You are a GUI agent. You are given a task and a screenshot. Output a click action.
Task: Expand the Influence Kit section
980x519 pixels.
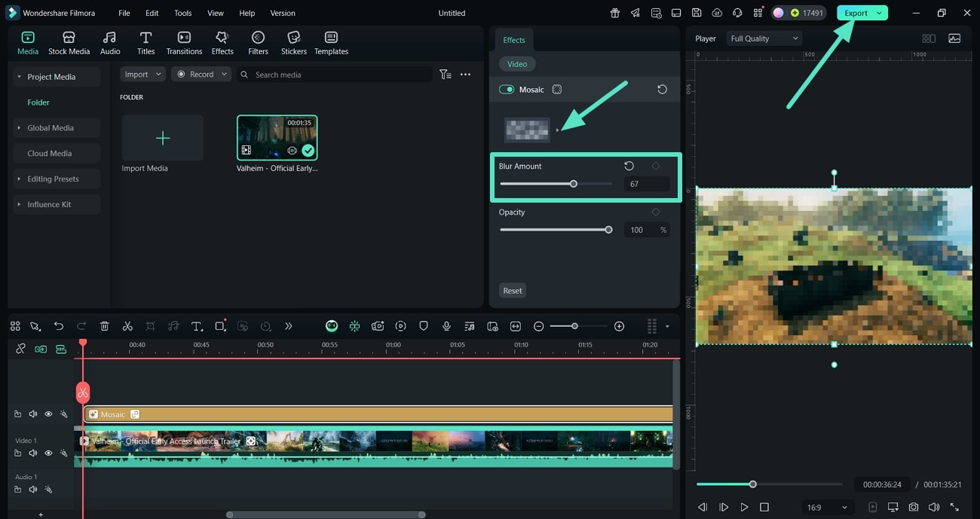tap(19, 205)
